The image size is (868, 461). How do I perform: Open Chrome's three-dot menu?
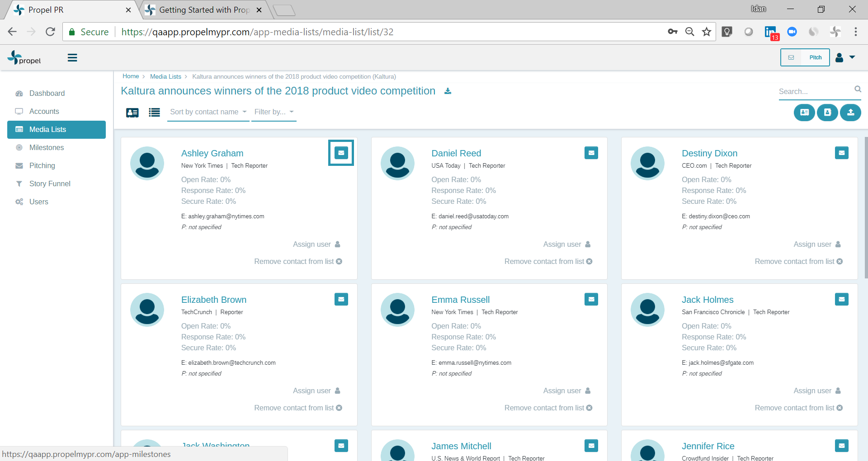pyautogui.click(x=855, y=32)
